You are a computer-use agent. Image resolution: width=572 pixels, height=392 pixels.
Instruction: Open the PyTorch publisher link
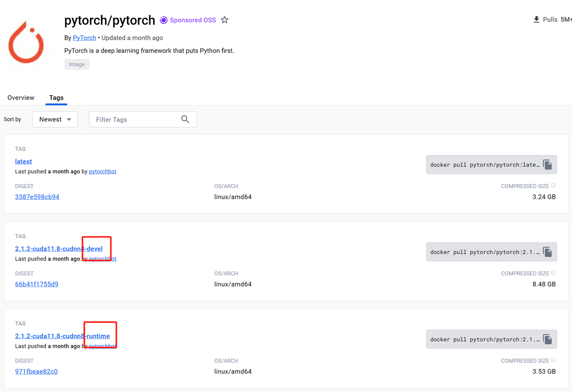84,38
